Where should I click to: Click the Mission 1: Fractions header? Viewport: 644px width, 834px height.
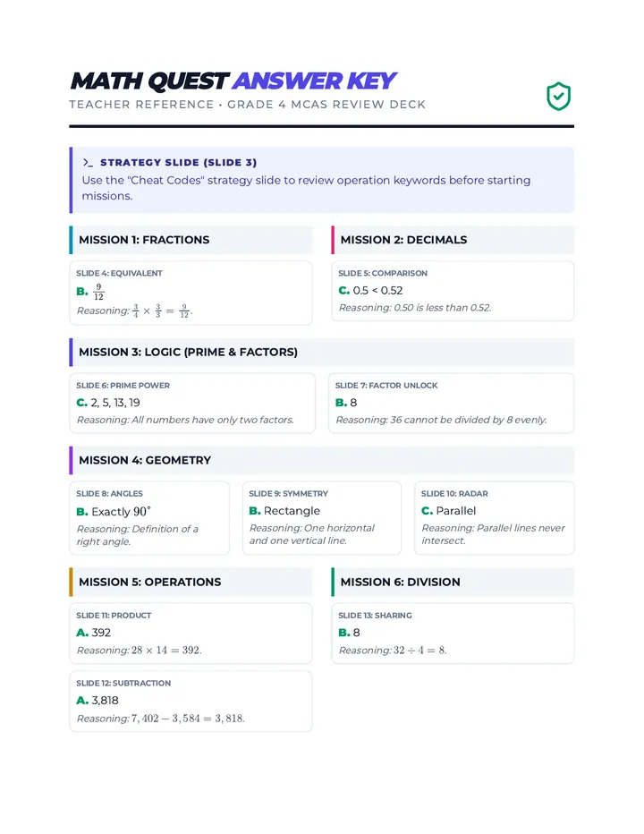click(191, 240)
